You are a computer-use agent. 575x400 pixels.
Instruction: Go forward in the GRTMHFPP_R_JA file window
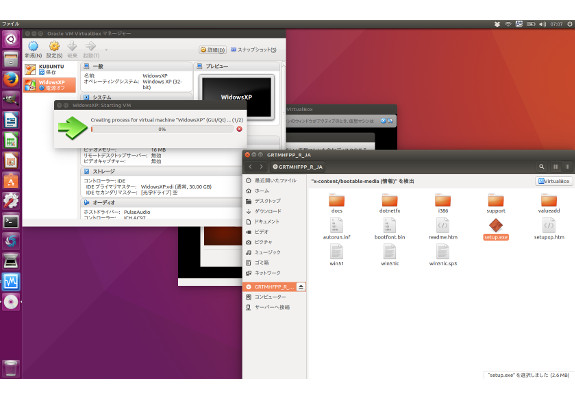[x=261, y=167]
